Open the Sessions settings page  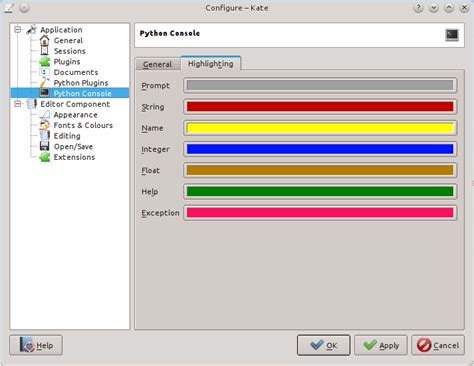tap(70, 51)
